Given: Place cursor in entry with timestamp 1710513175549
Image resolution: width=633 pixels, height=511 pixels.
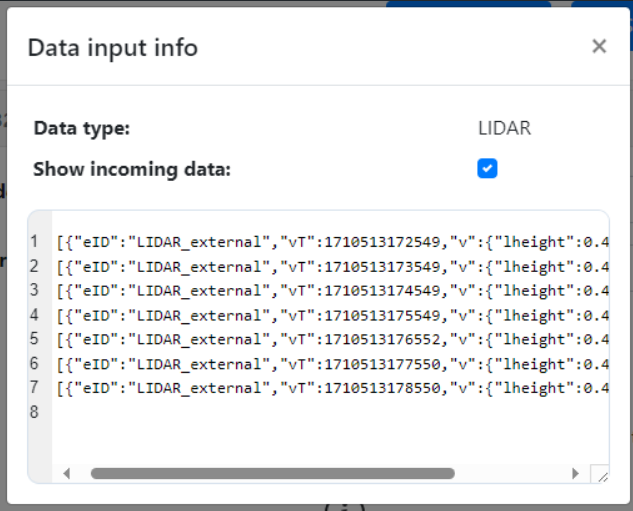Looking at the screenshot, I should pos(330,315).
